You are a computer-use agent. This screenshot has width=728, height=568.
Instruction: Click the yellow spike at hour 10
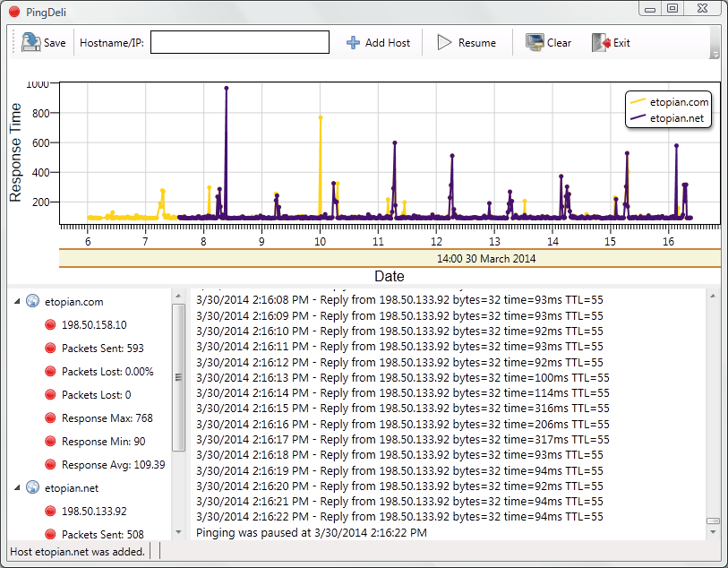click(x=321, y=118)
